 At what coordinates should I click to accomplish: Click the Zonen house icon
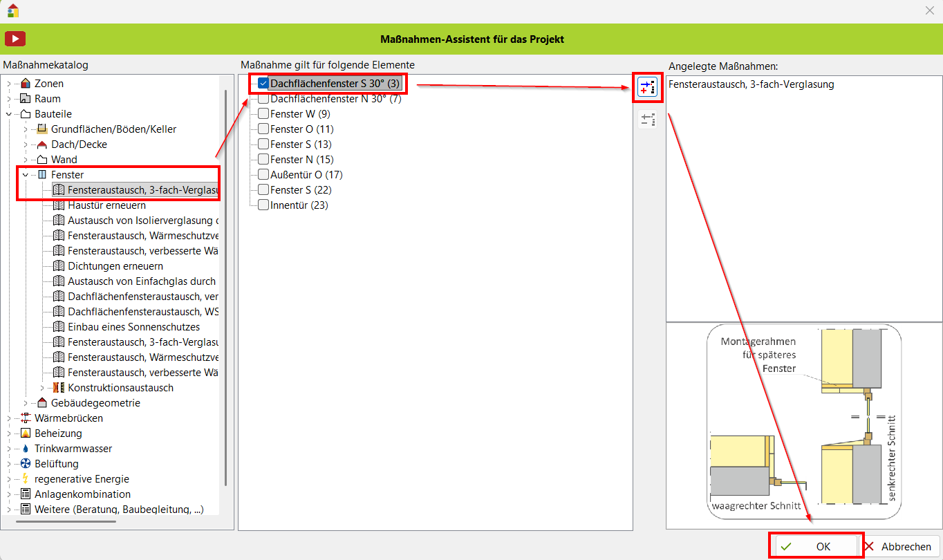click(26, 84)
